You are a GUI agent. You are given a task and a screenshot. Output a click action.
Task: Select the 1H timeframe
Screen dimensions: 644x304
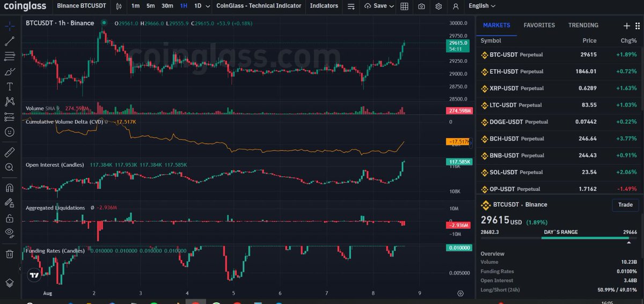coord(184,6)
